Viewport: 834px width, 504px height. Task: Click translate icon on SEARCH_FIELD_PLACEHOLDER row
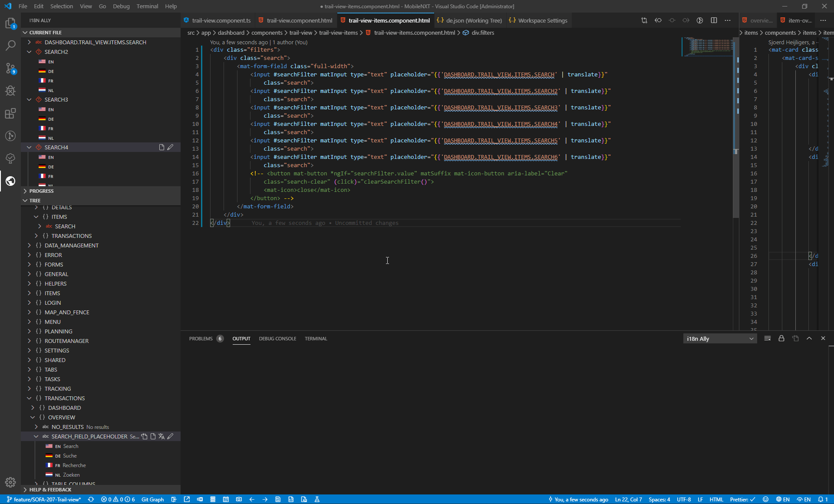click(162, 436)
